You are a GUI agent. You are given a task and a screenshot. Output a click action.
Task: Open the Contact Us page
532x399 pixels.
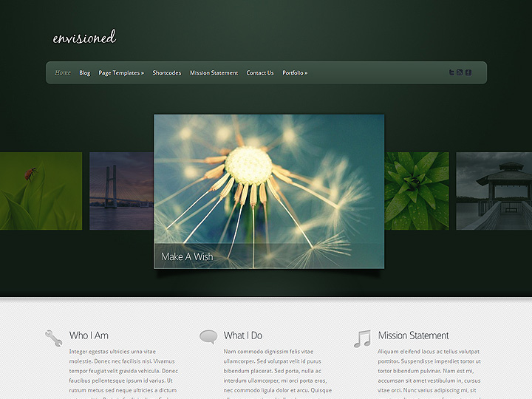[260, 73]
